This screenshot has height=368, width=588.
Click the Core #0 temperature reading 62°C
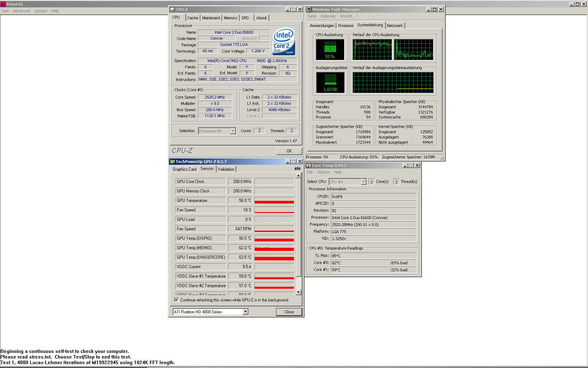coord(360,263)
